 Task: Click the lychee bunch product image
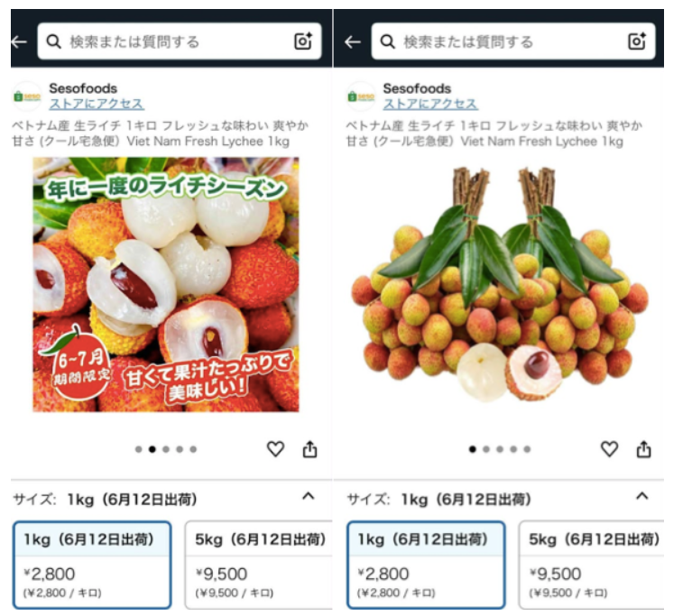click(x=500, y=285)
